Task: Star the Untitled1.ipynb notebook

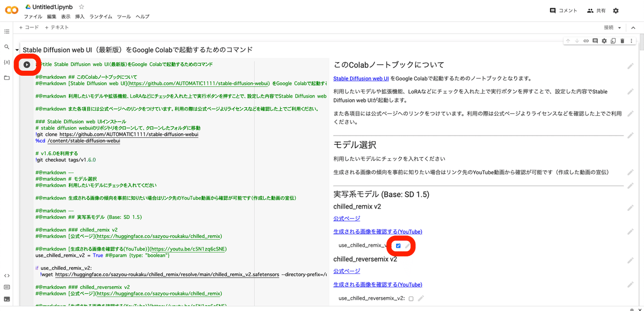Action: pos(82,7)
